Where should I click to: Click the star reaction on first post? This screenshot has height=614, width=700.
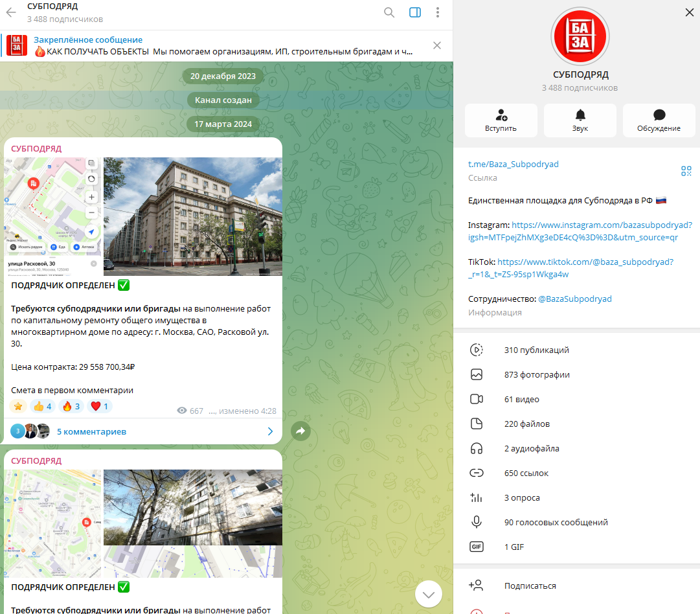coord(18,406)
